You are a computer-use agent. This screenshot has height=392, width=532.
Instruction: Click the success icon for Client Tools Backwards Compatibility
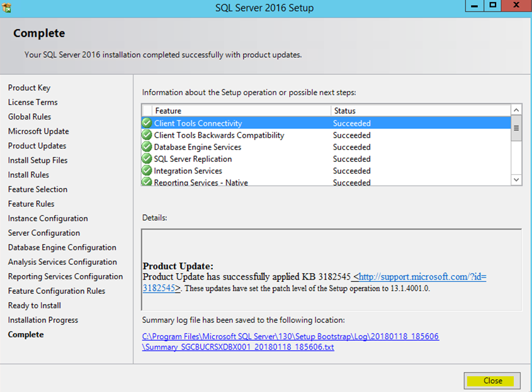146,135
